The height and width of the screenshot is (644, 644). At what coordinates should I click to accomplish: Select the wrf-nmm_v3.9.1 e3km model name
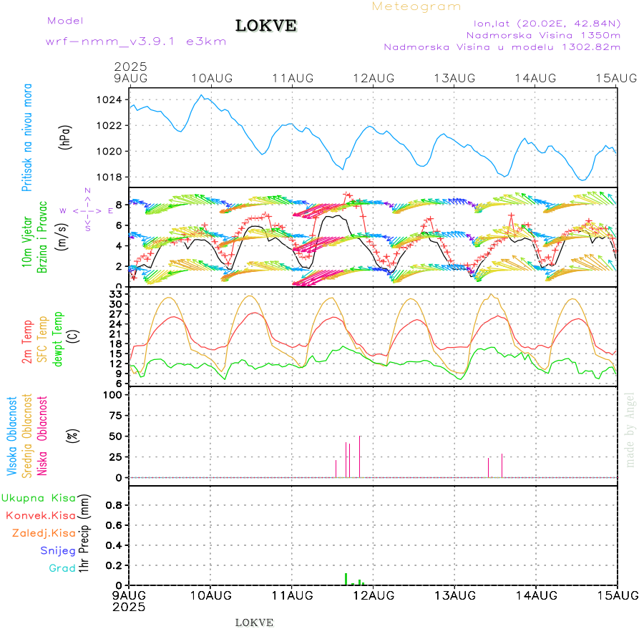[136, 41]
